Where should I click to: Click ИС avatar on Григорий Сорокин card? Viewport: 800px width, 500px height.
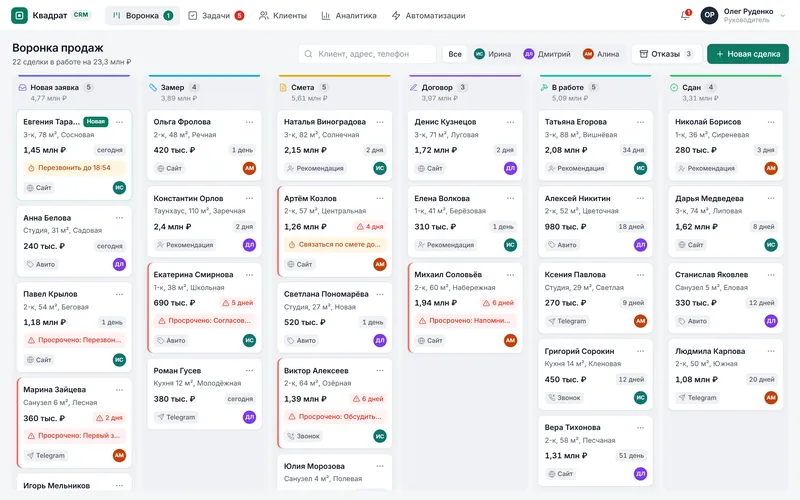[x=641, y=397]
